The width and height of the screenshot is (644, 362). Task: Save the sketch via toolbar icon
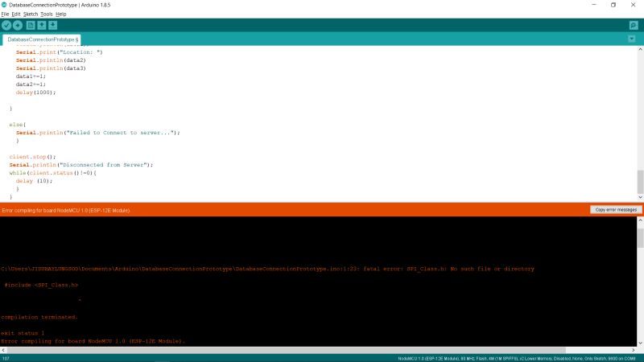pyautogui.click(x=52, y=26)
